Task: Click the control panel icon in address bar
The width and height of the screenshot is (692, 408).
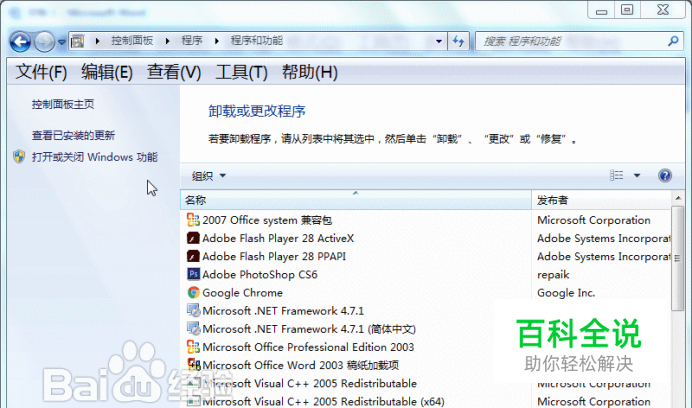Action: point(78,42)
